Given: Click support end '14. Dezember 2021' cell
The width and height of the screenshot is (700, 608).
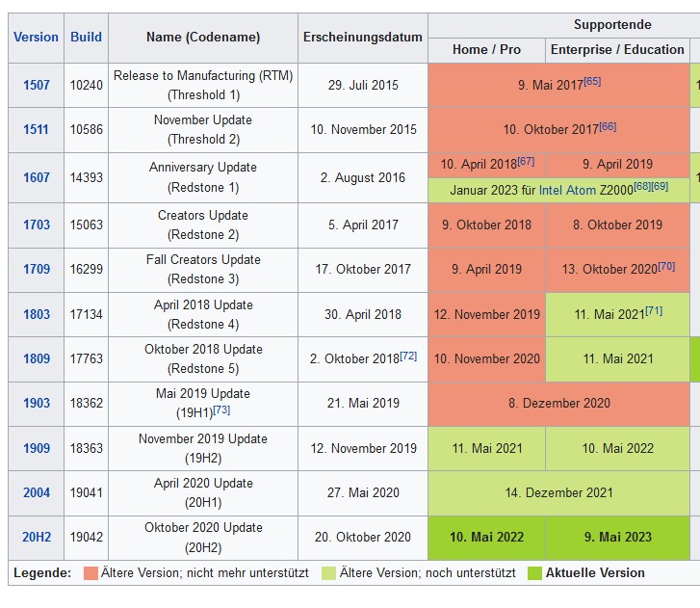Looking at the screenshot, I should point(558,493).
